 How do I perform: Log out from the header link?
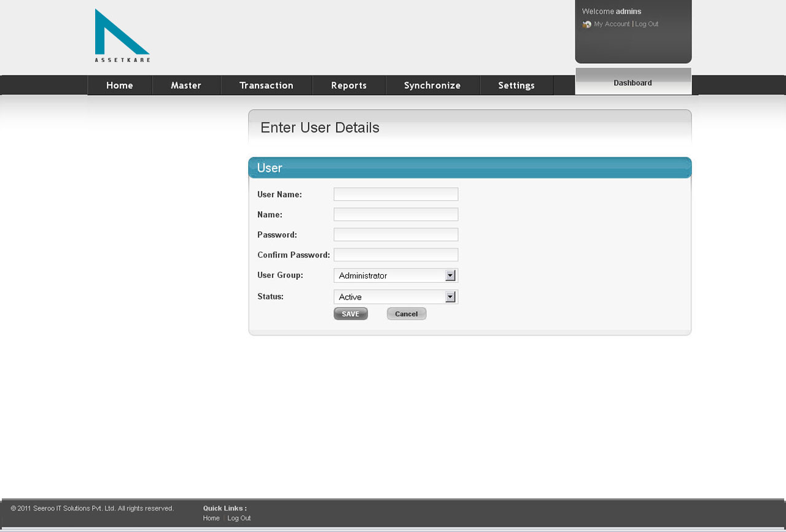point(647,24)
